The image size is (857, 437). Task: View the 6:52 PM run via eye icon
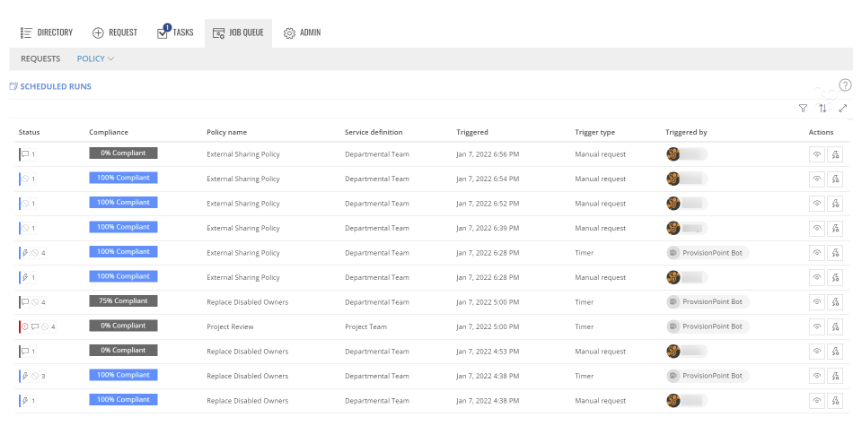(x=817, y=204)
